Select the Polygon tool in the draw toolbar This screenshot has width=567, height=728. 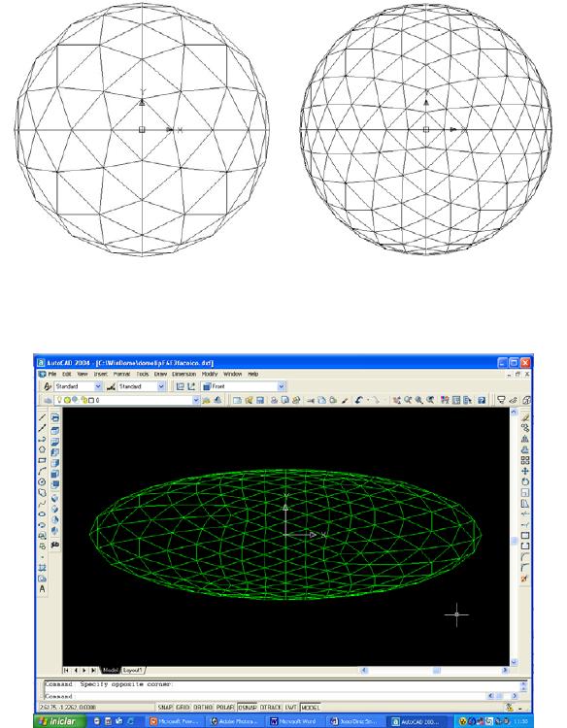click(42, 449)
